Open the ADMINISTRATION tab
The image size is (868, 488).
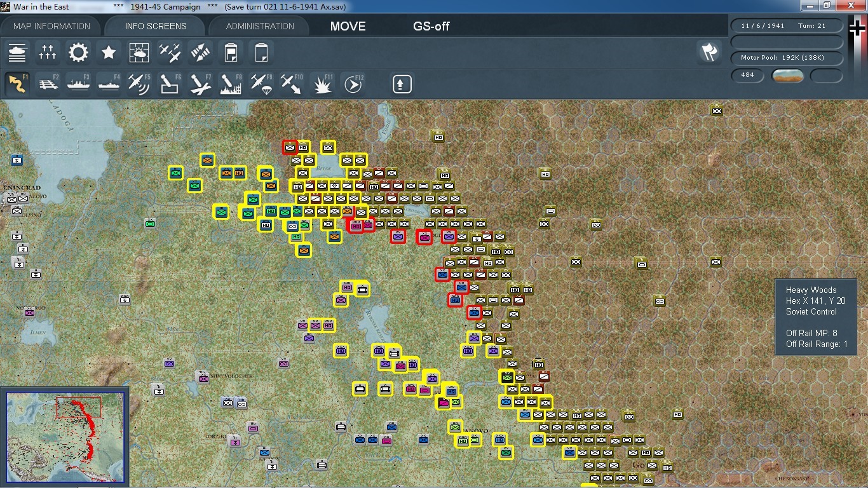click(260, 26)
